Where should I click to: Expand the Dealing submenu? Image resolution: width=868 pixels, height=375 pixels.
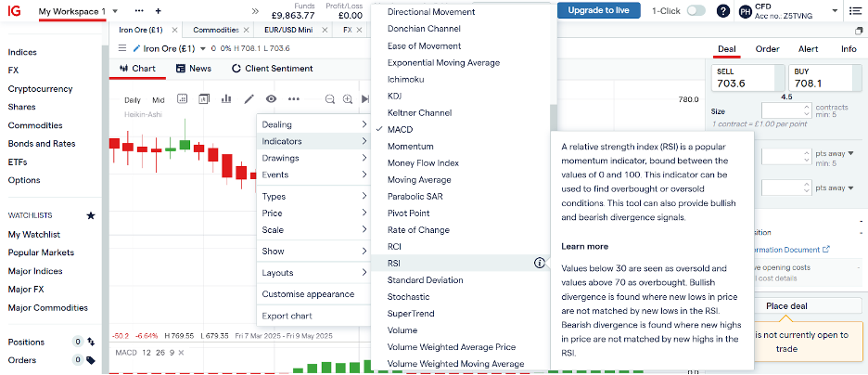313,124
